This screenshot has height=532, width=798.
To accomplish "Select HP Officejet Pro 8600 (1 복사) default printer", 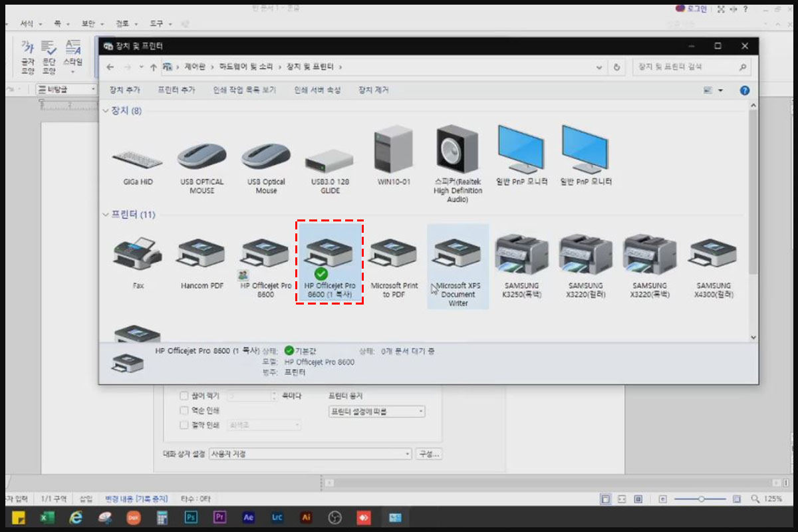I will pyautogui.click(x=330, y=263).
